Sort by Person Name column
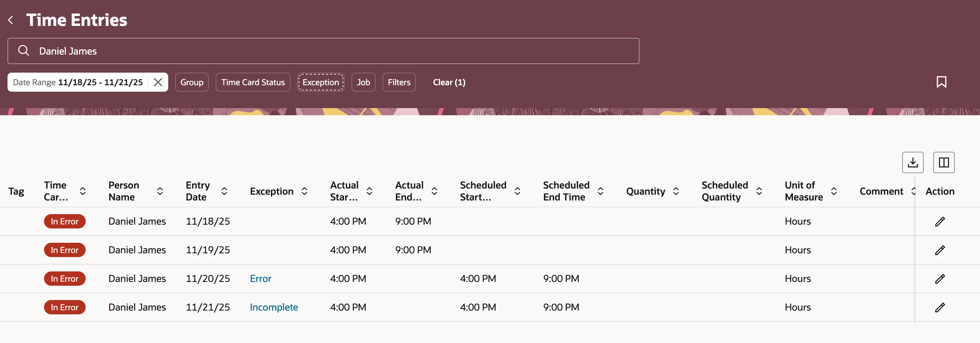 [x=160, y=191]
